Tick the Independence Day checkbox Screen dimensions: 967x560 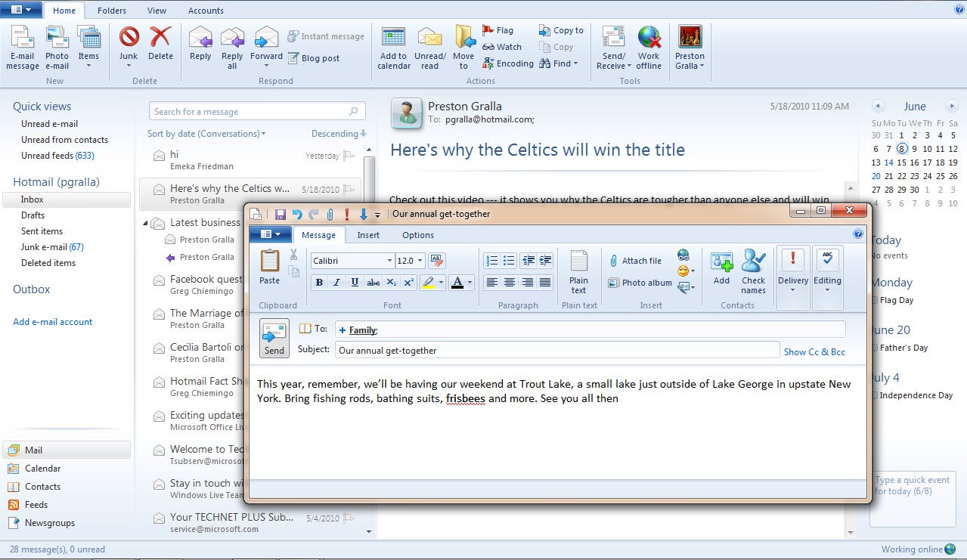click(x=876, y=395)
